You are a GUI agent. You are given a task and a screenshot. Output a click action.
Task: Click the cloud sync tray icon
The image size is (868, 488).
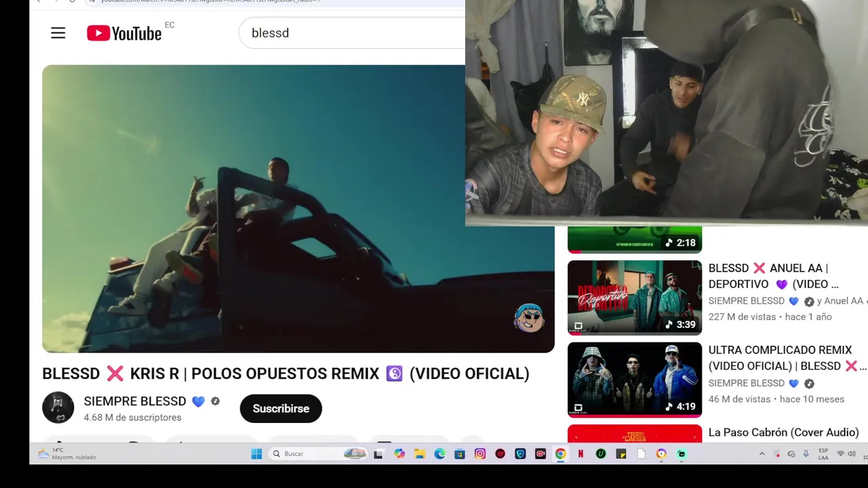coord(791,454)
